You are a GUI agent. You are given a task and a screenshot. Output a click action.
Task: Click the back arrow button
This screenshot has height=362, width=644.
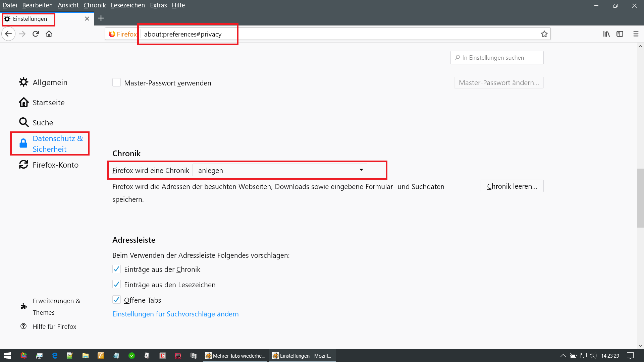[x=8, y=34]
